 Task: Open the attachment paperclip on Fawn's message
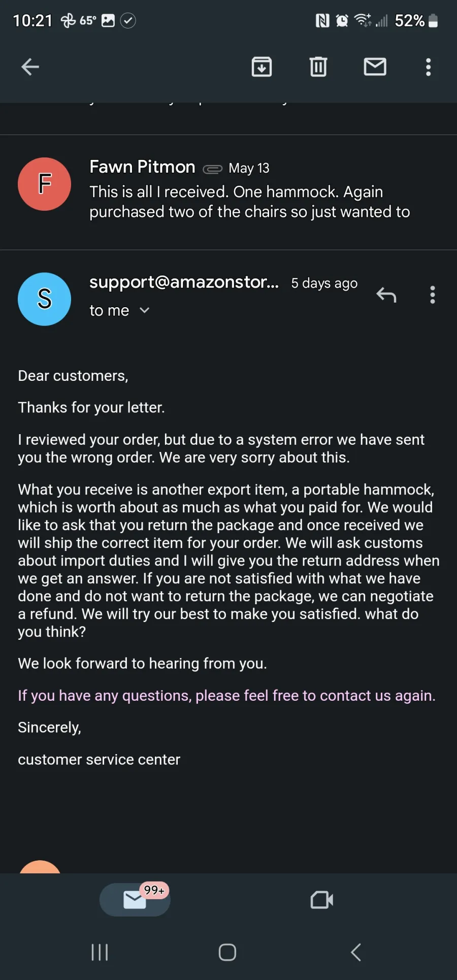click(x=212, y=169)
